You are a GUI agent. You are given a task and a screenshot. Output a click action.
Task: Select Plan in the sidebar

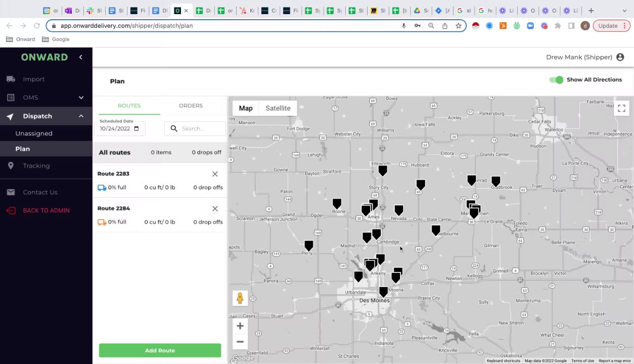pyautogui.click(x=22, y=149)
